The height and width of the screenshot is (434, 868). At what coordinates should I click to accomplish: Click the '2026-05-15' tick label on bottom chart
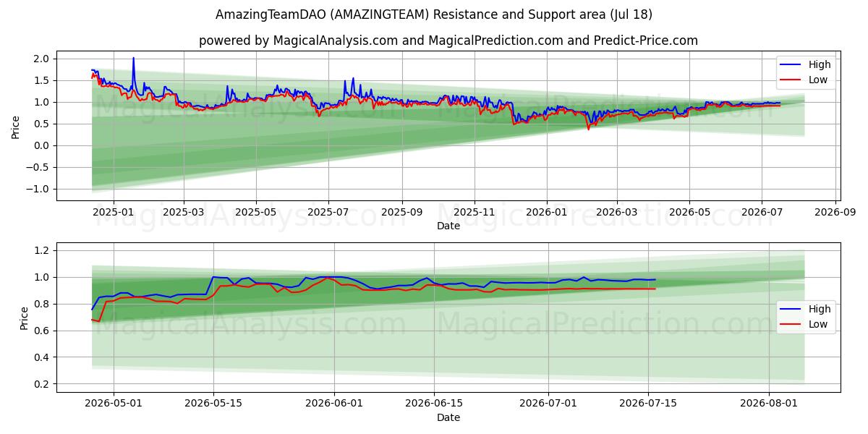click(213, 404)
